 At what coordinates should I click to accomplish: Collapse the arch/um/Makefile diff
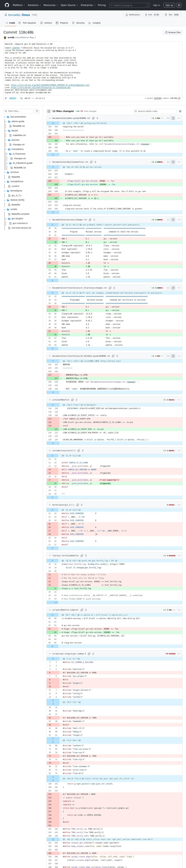(50, 400)
